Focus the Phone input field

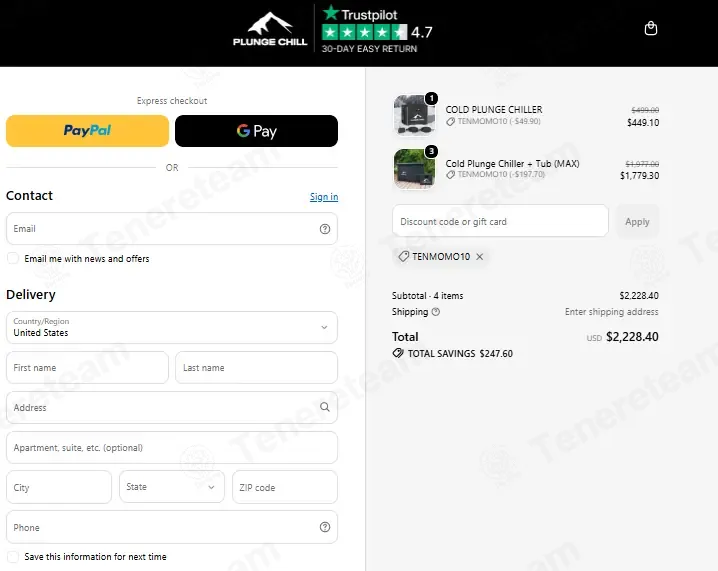click(x=172, y=527)
